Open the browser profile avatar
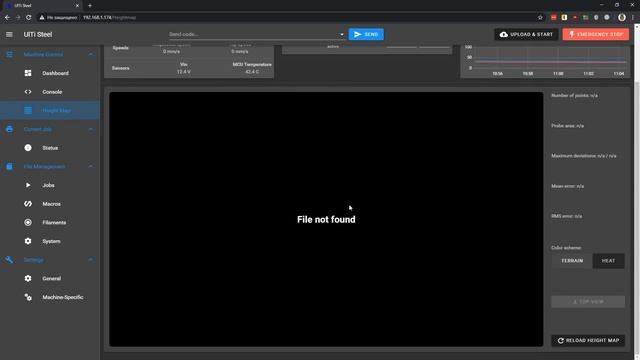Screen dimensions: 640x360 click(x=622, y=18)
